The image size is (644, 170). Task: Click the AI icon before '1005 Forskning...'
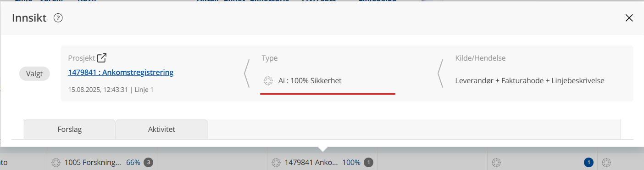(56, 162)
